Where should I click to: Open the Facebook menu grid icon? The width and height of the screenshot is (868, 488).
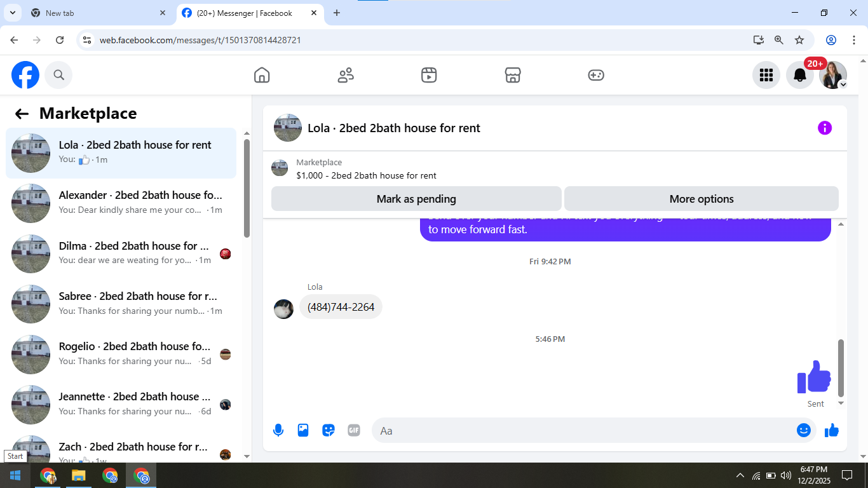766,75
